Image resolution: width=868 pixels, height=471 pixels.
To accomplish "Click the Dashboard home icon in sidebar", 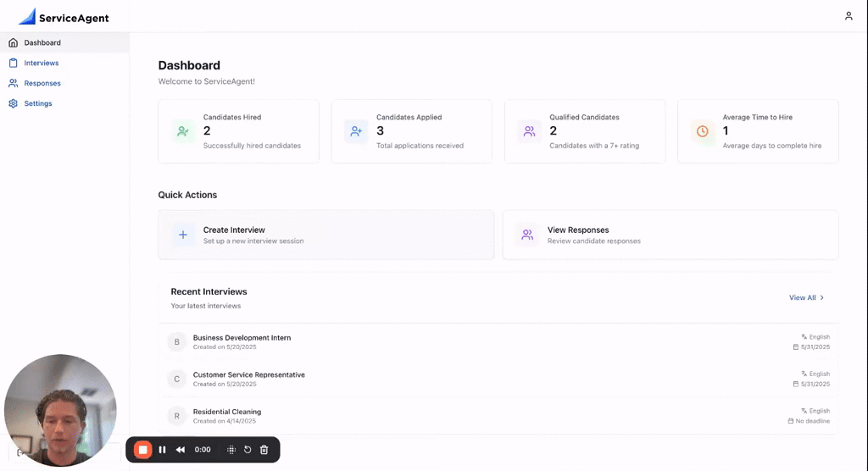I will pyautogui.click(x=14, y=42).
